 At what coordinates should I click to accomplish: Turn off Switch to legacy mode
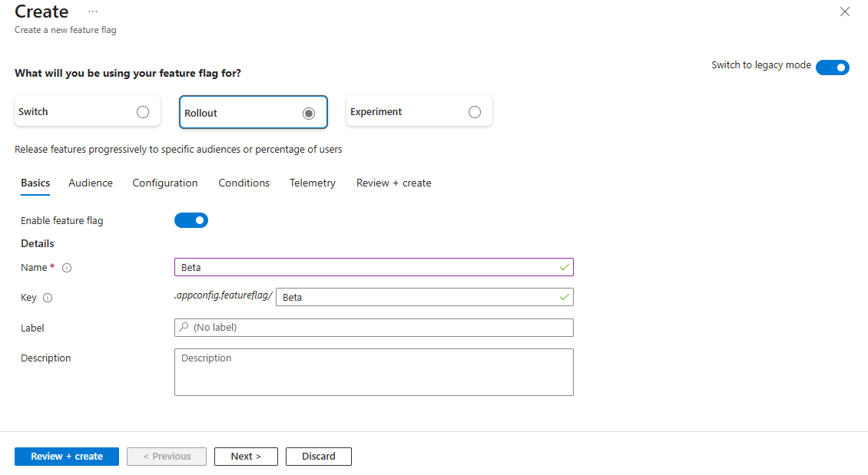click(833, 67)
